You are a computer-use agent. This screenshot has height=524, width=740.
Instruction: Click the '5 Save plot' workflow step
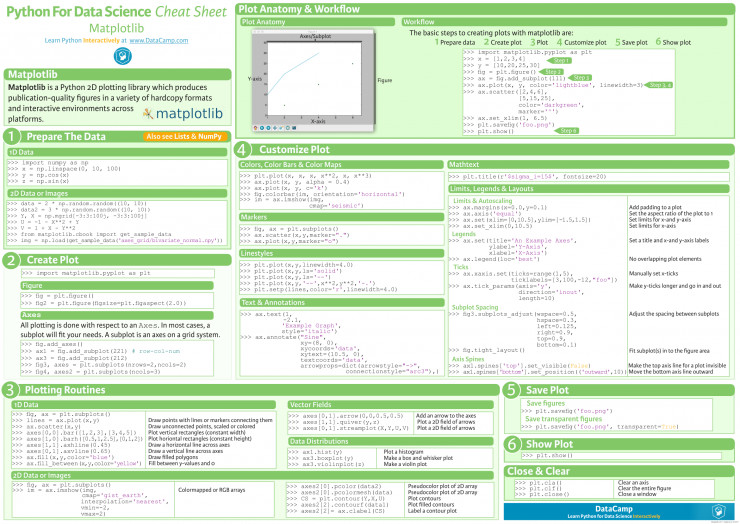click(x=631, y=42)
